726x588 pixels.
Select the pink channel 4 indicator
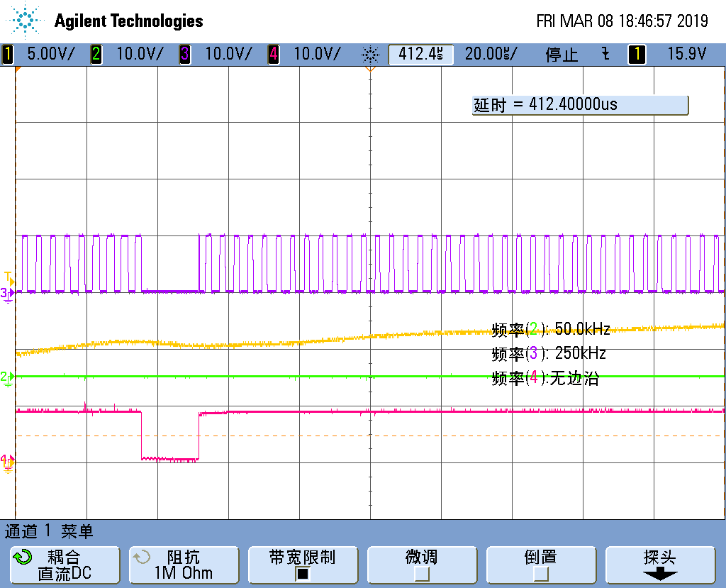tap(274, 54)
